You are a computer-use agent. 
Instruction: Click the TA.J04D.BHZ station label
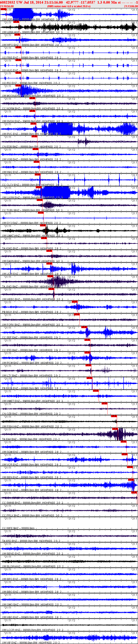32,287
